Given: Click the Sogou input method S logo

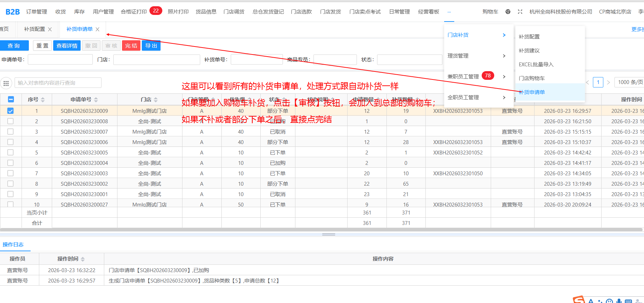Looking at the screenshot, I should click(x=579, y=300).
